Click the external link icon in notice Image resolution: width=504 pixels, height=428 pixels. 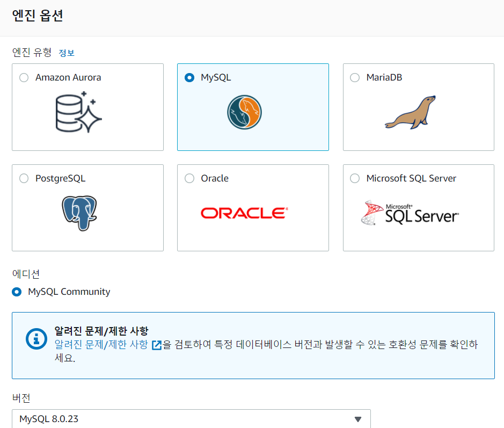pos(157,345)
